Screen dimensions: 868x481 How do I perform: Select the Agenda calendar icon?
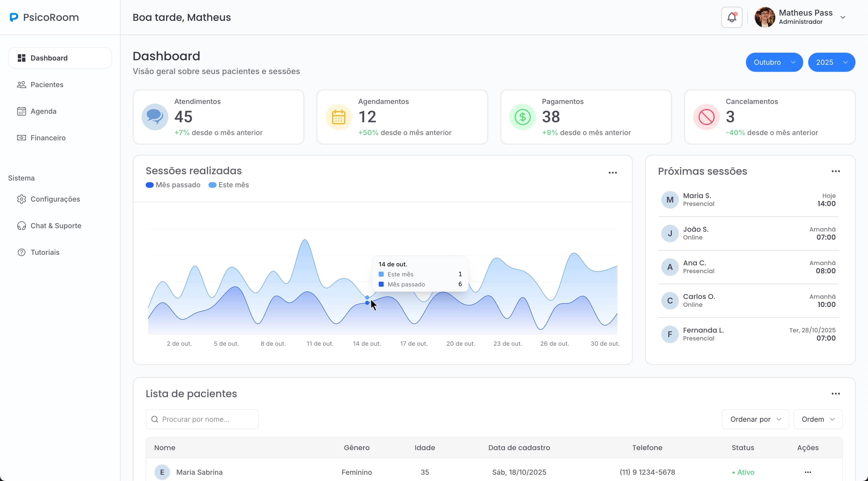click(22, 111)
